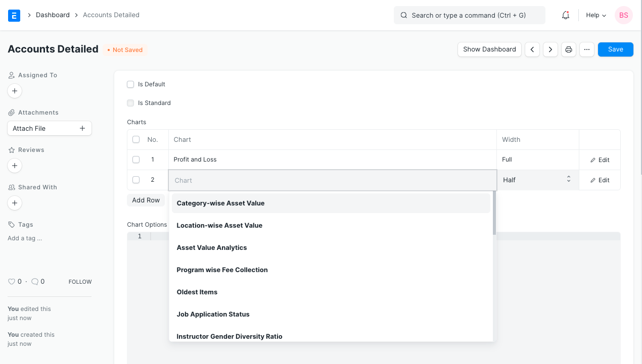Print the dashboard using the printer icon
Image resolution: width=642 pixels, height=364 pixels.
(568, 49)
